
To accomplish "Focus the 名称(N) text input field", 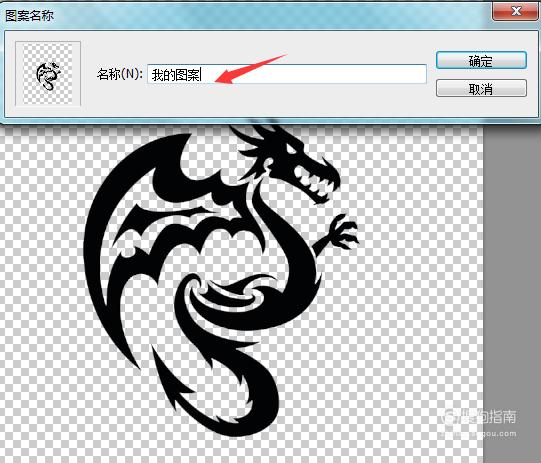I will pyautogui.click(x=287, y=74).
